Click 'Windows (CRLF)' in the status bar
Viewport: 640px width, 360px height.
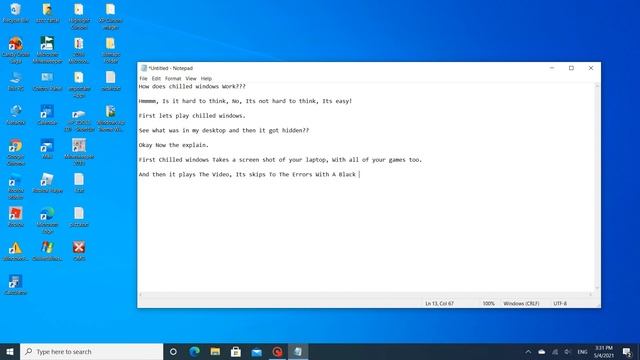521,304
